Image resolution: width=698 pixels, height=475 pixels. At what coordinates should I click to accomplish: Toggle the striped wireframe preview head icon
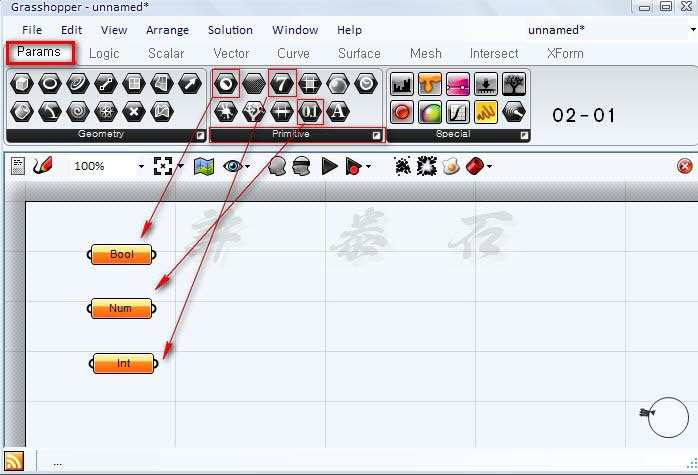[301, 166]
